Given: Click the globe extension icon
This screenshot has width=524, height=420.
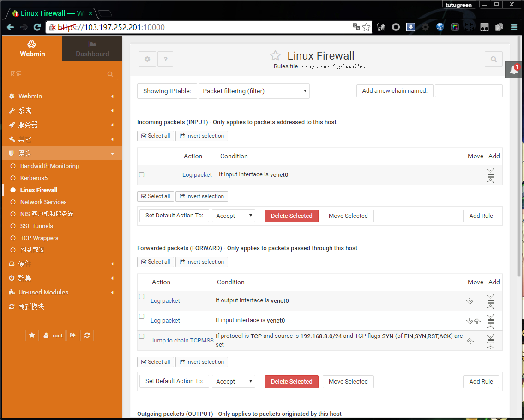Looking at the screenshot, I should pyautogui.click(x=440, y=27).
